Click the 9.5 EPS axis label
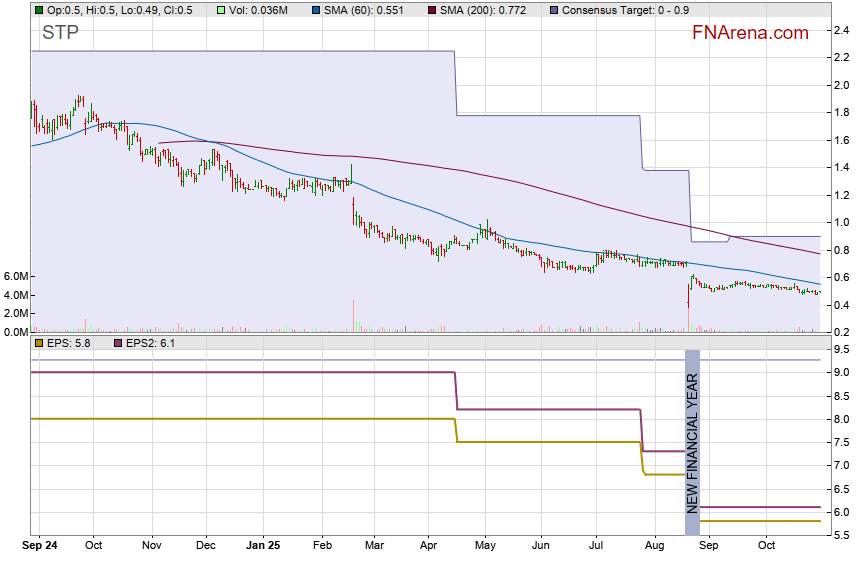 841,349
